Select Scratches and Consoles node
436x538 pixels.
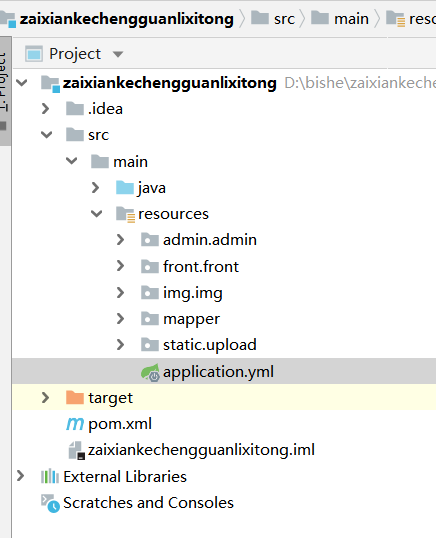coord(149,503)
